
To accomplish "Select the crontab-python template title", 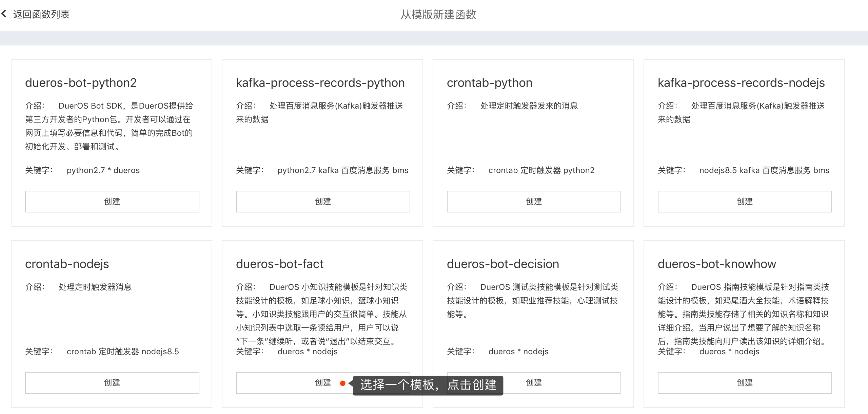I will pyautogui.click(x=490, y=83).
